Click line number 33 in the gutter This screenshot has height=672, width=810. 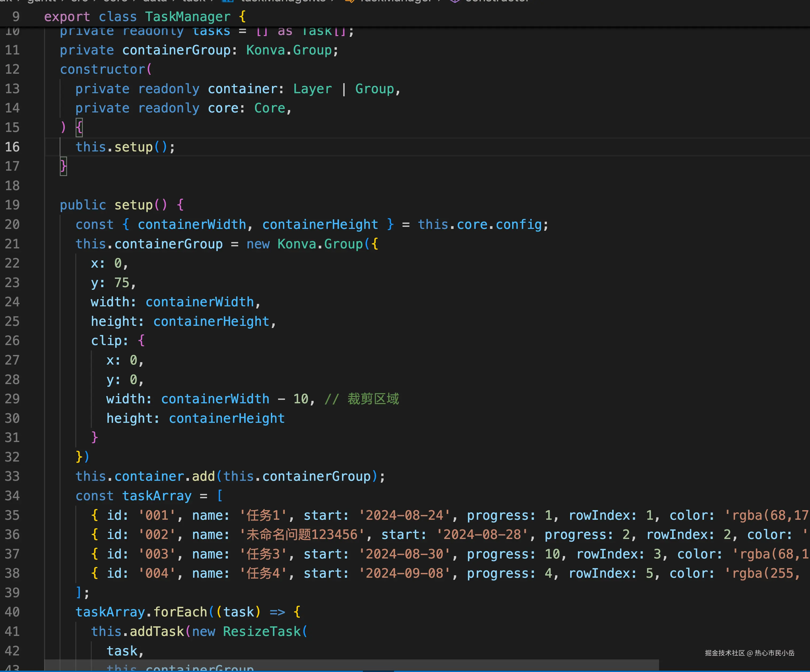coord(12,476)
